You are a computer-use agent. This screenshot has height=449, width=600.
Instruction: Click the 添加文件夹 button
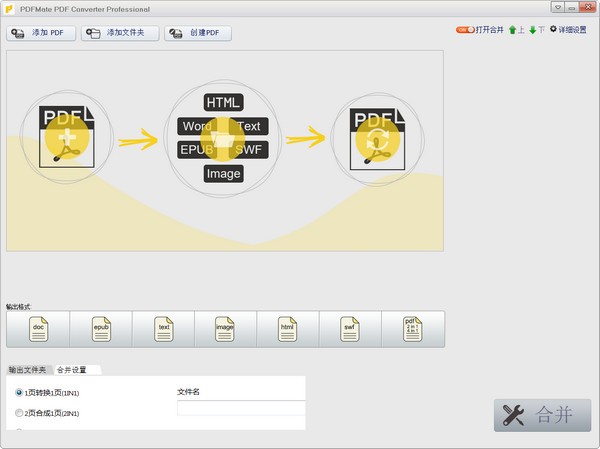(120, 33)
